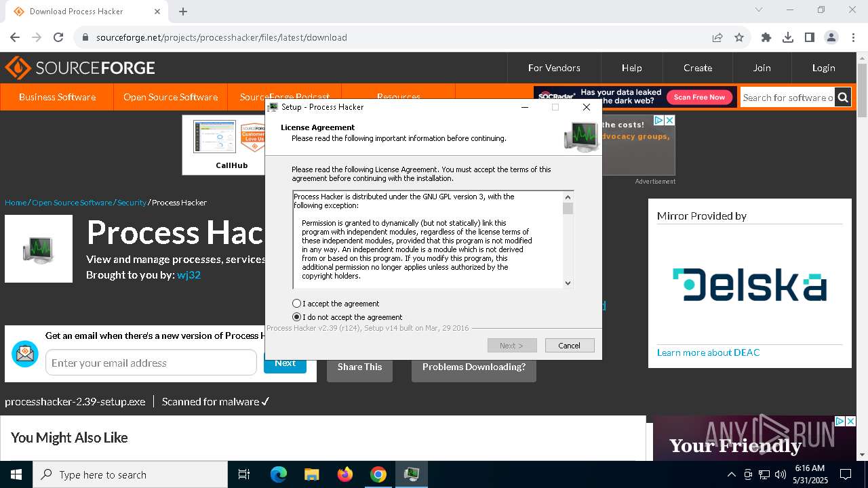
Task: Click the email address input field
Action: (151, 363)
